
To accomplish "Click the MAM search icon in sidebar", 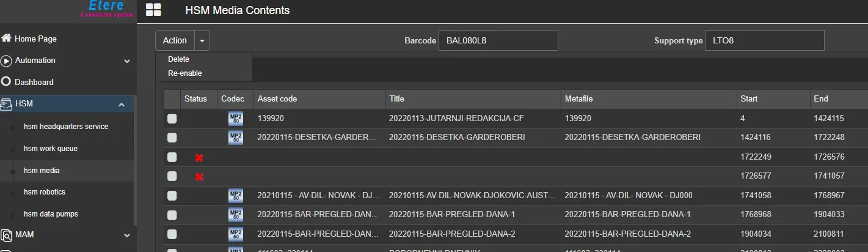I will (x=7, y=235).
